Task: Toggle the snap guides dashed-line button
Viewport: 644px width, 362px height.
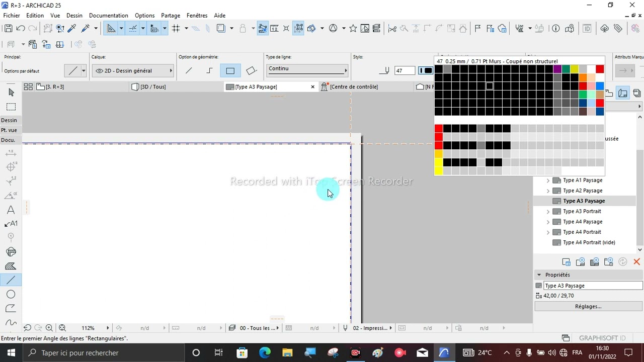Action: (x=133, y=29)
